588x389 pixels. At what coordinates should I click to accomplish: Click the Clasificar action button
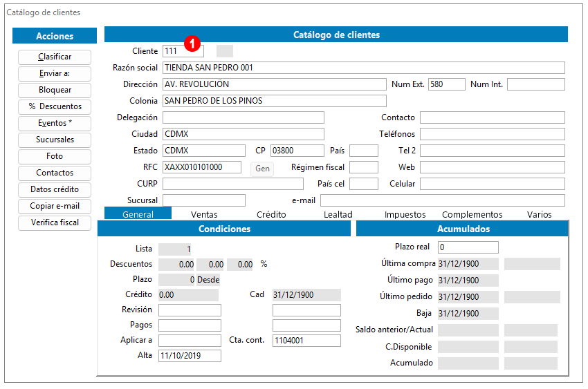click(55, 57)
